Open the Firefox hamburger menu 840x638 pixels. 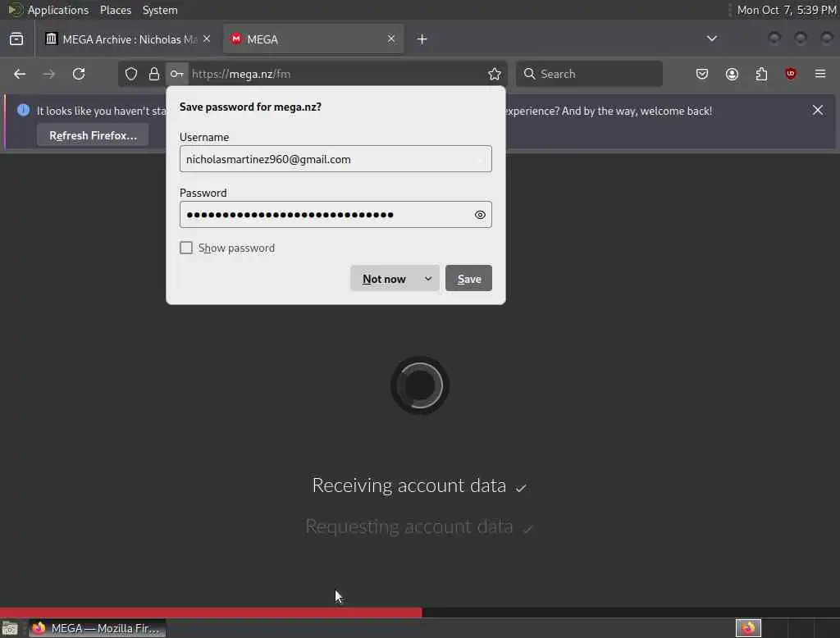tap(820, 74)
